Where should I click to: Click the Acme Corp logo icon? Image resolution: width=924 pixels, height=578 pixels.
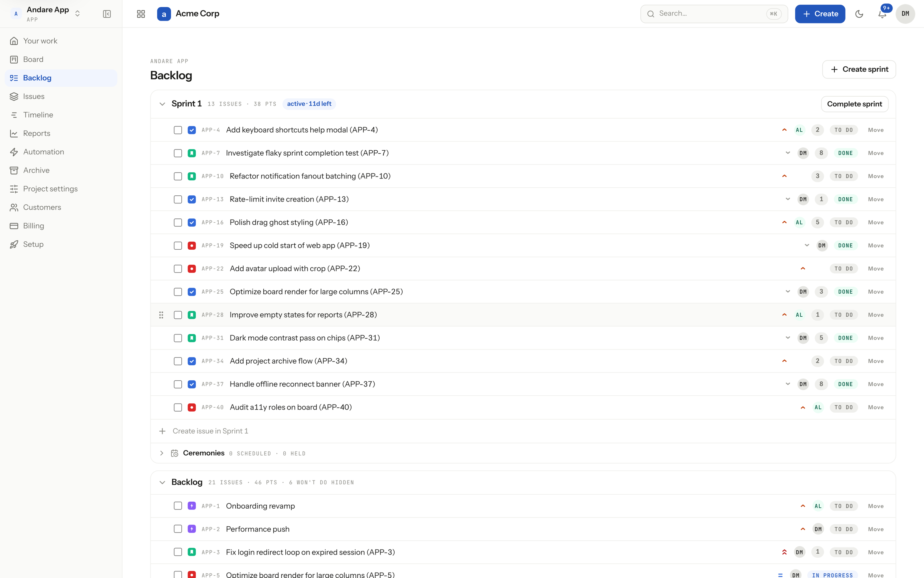coord(164,14)
